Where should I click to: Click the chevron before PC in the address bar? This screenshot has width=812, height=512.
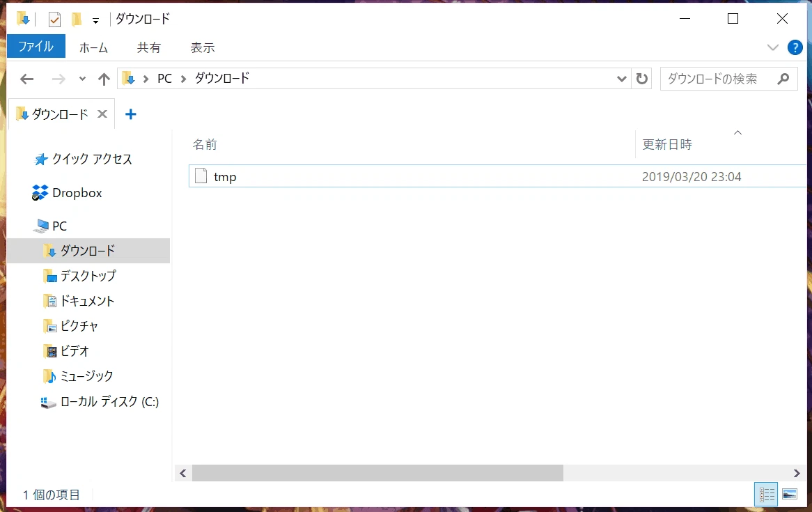pyautogui.click(x=146, y=79)
